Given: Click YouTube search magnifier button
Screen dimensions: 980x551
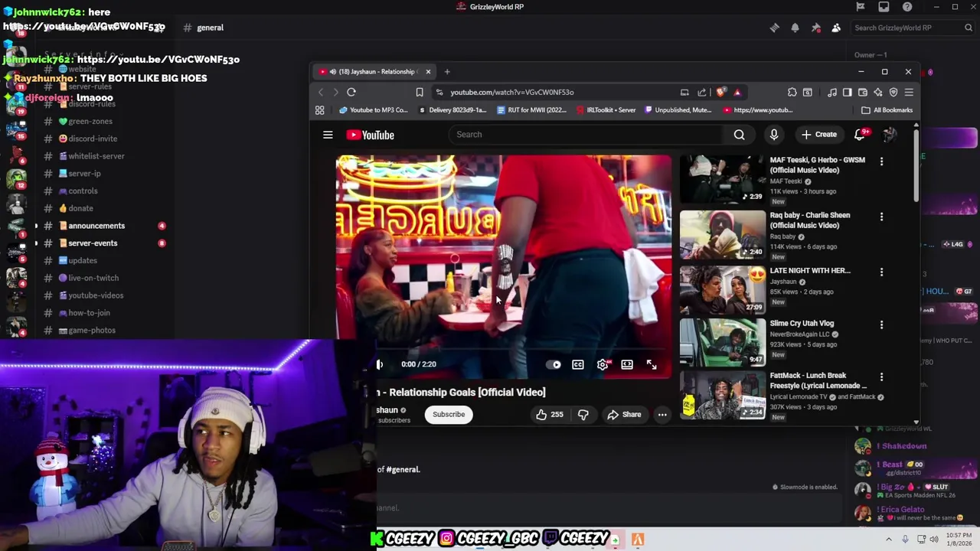Looking at the screenshot, I should click(740, 135).
